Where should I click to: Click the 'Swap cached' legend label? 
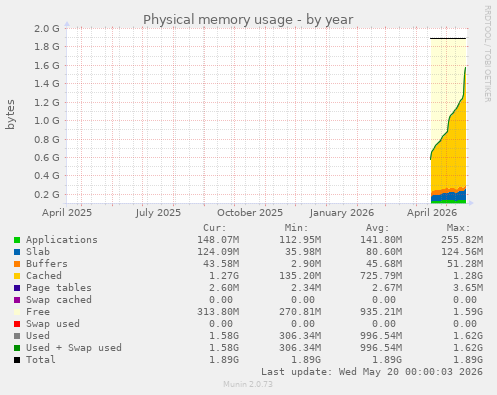(x=59, y=300)
